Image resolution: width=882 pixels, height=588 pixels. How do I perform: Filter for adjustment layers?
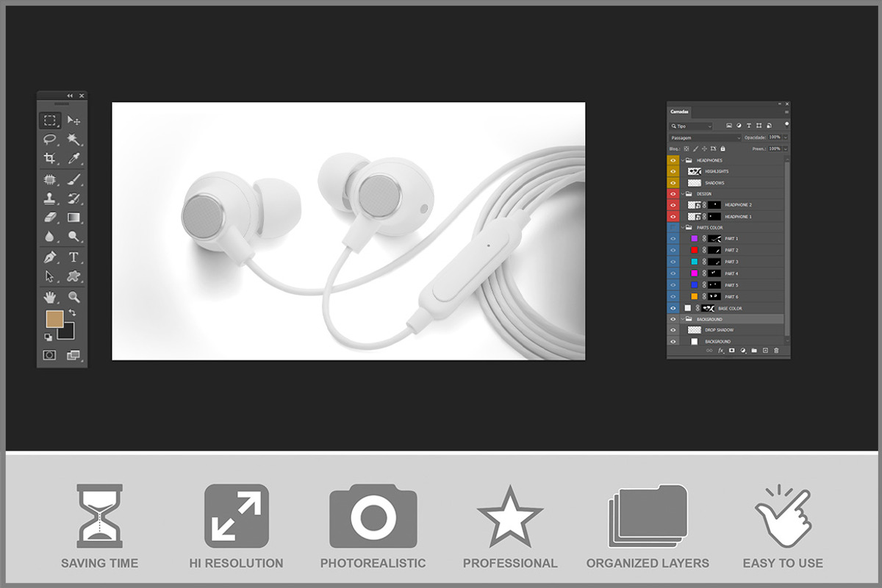(x=739, y=126)
